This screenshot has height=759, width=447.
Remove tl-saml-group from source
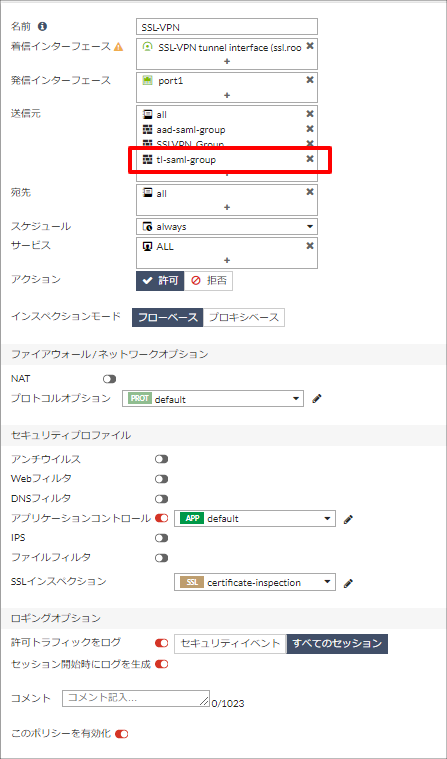[309, 159]
